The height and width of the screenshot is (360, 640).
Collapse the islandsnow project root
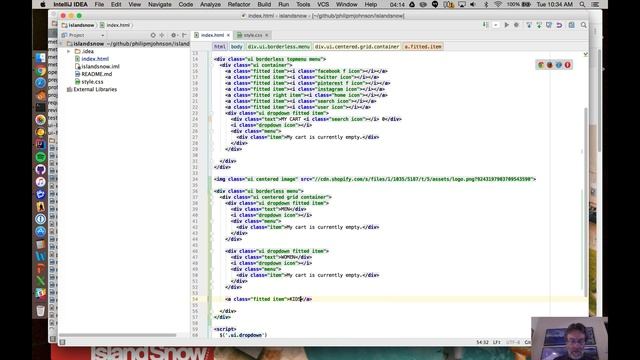click(x=62, y=44)
